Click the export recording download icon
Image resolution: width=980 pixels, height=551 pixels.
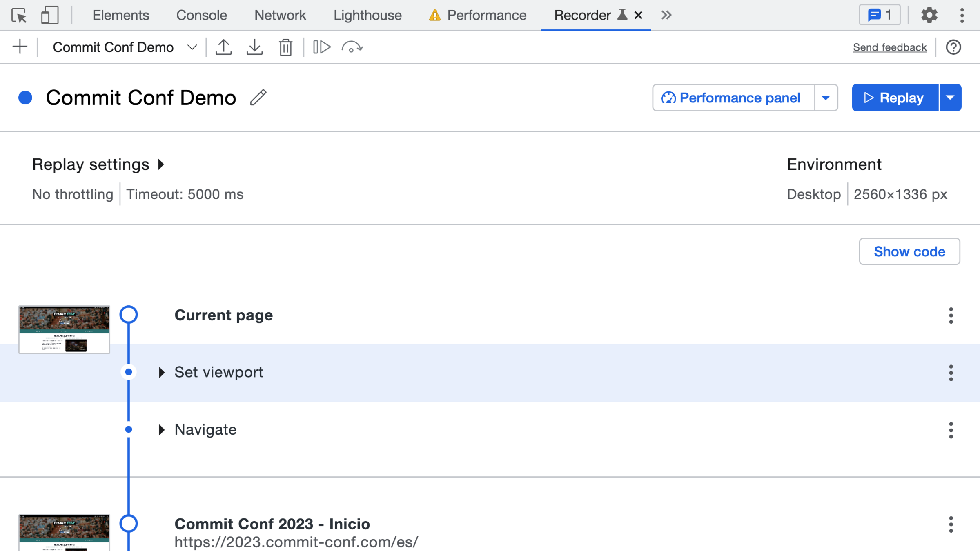(x=255, y=47)
